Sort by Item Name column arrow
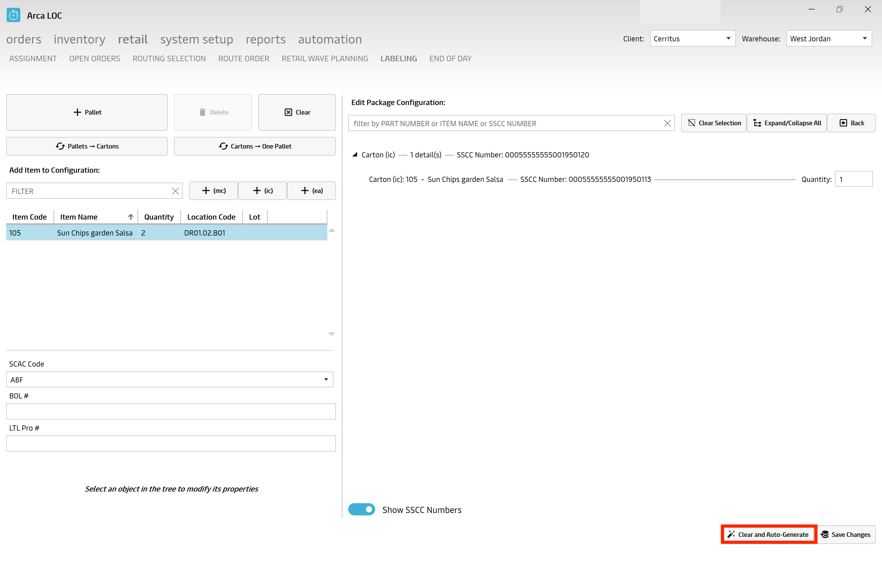The image size is (882, 588). point(130,217)
